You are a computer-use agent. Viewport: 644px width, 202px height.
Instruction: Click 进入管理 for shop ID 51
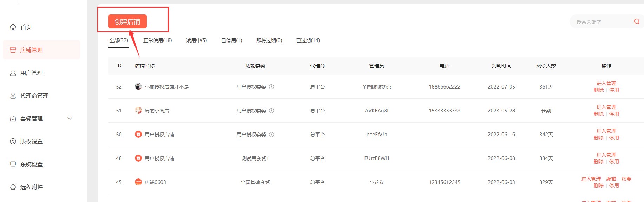pos(606,107)
